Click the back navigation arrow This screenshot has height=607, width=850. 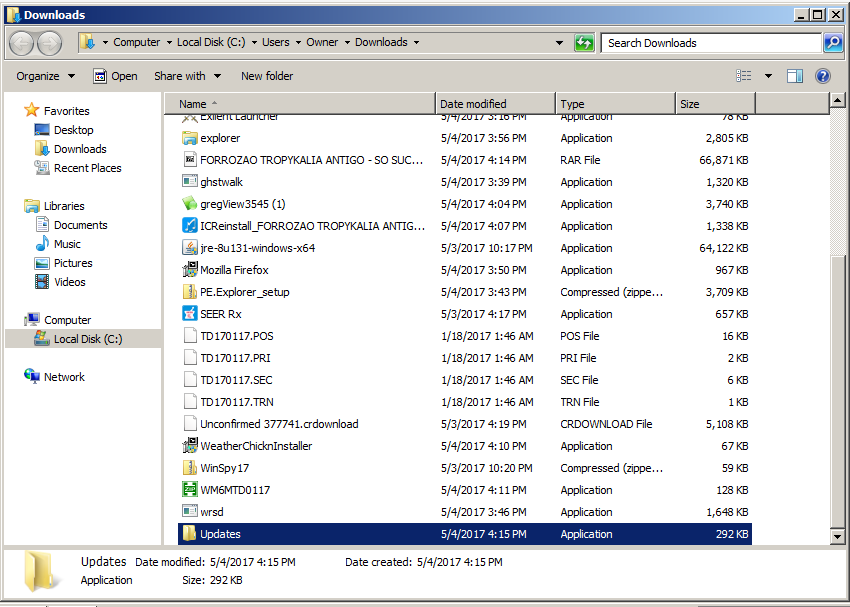click(21, 43)
